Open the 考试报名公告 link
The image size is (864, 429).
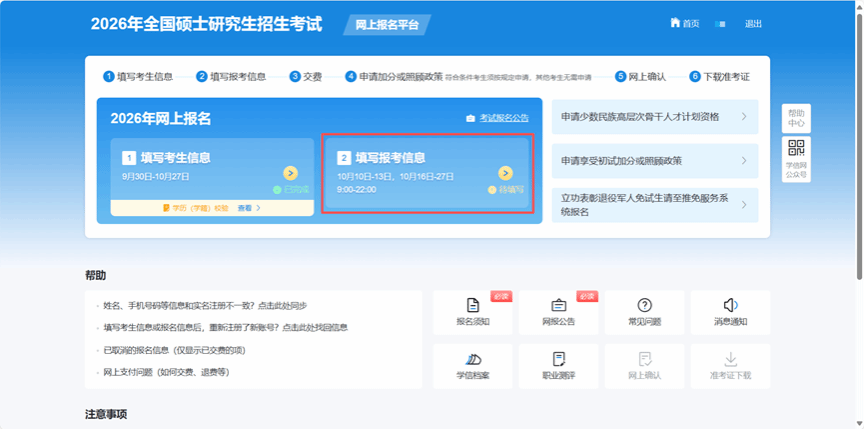click(498, 118)
